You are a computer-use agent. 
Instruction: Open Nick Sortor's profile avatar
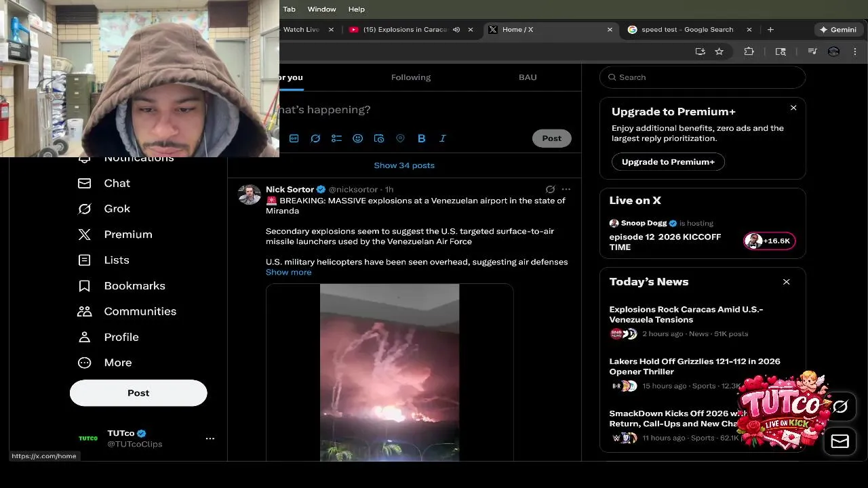[x=249, y=195]
